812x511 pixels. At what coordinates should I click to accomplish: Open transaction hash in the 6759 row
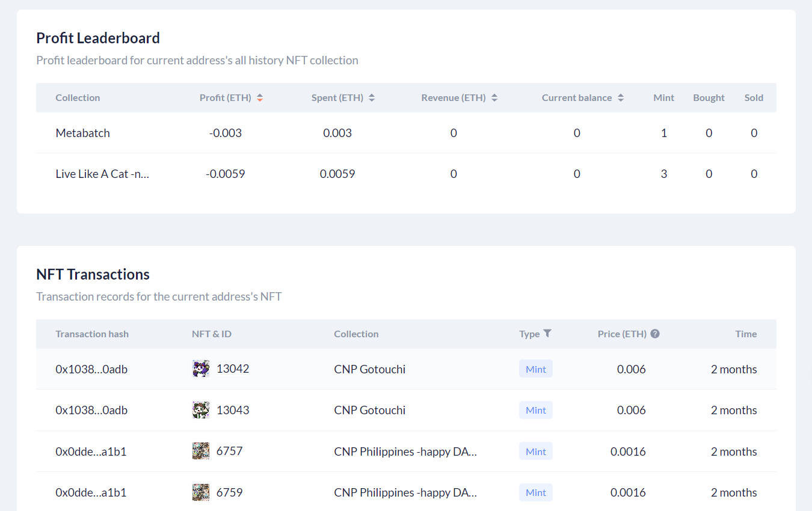click(91, 492)
